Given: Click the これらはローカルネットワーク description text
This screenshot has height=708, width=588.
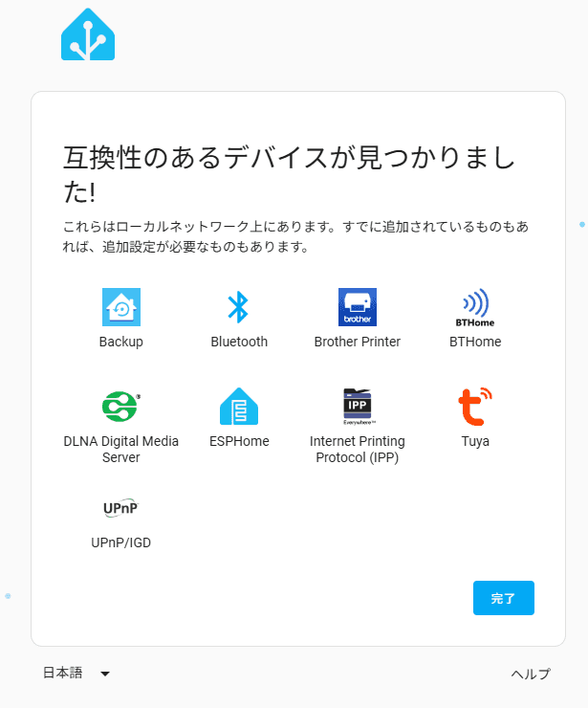Looking at the screenshot, I should 295,236.
